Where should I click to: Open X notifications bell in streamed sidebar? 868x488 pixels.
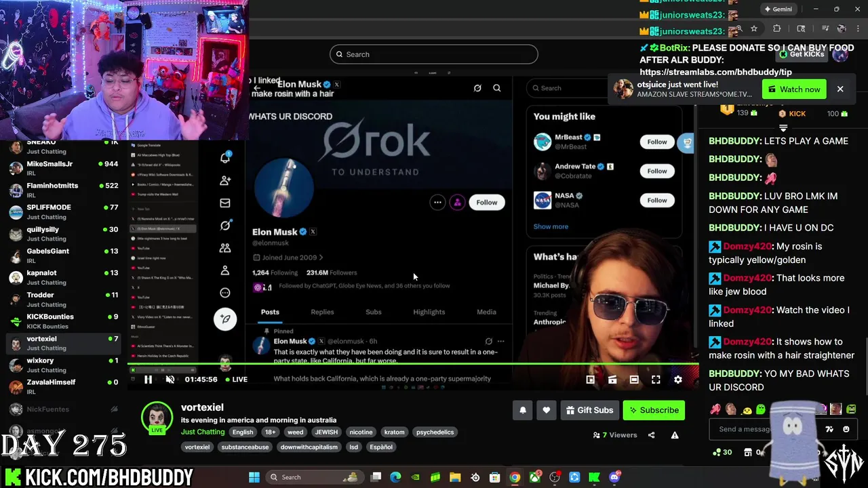click(x=225, y=158)
